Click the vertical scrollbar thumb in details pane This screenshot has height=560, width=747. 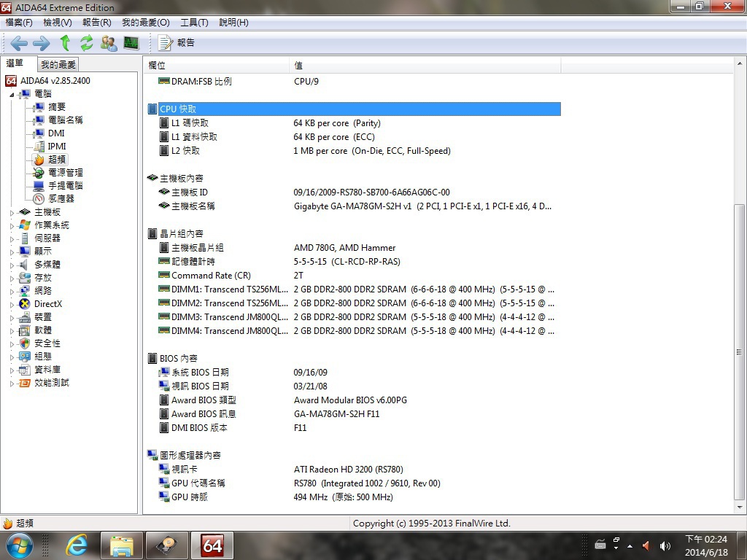[x=739, y=352]
